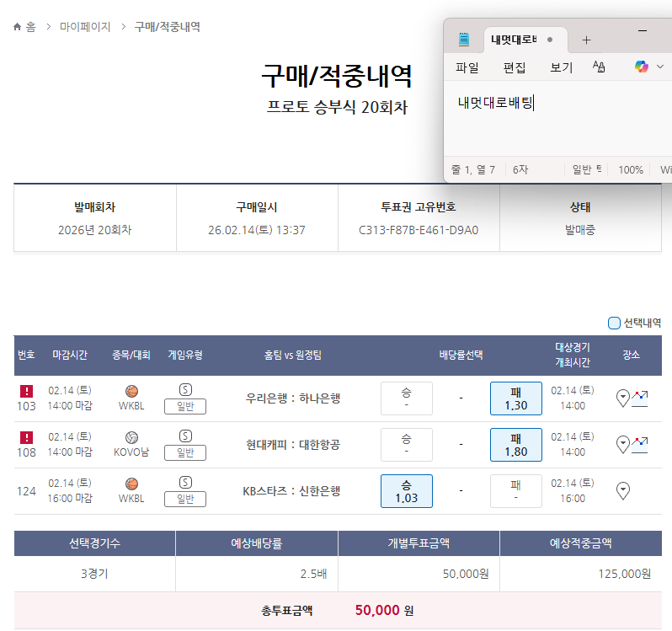Open the location pin for match 124
672x631 pixels.
tap(623, 490)
